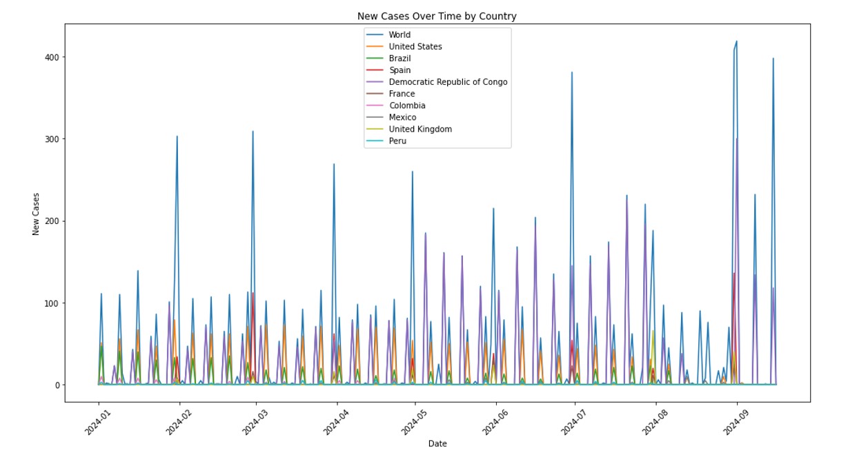The width and height of the screenshot is (868, 468).
Task: Click the 'New Cases' y-axis label
Action: click(x=36, y=212)
